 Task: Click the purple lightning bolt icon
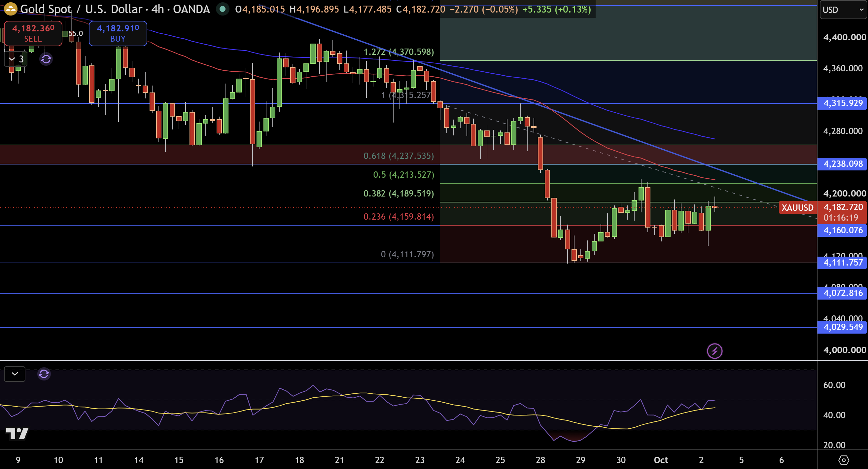coord(714,351)
